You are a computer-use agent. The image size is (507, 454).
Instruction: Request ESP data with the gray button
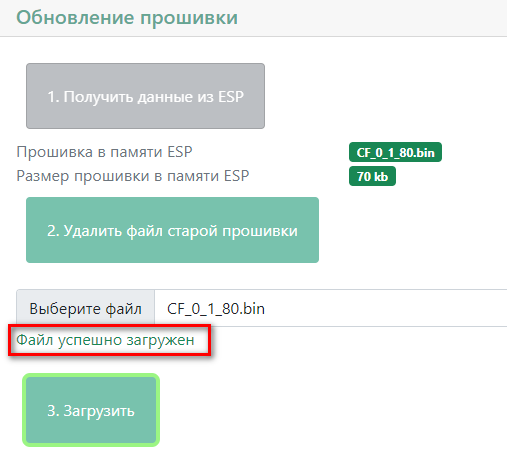[145, 96]
